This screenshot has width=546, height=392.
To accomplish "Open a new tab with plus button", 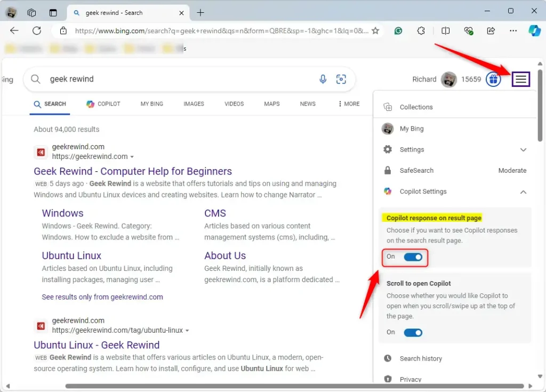I will tap(200, 13).
